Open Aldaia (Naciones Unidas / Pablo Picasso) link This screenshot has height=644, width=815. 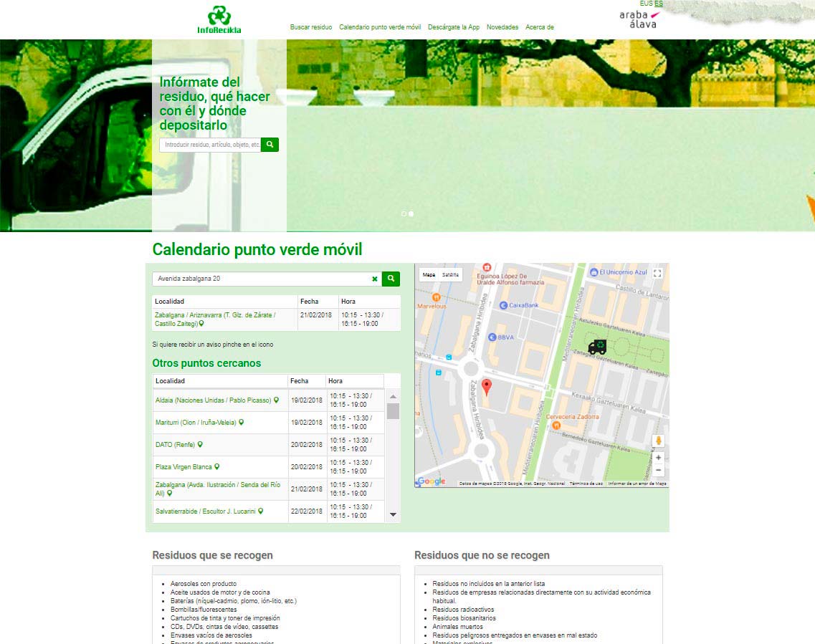[x=213, y=400]
